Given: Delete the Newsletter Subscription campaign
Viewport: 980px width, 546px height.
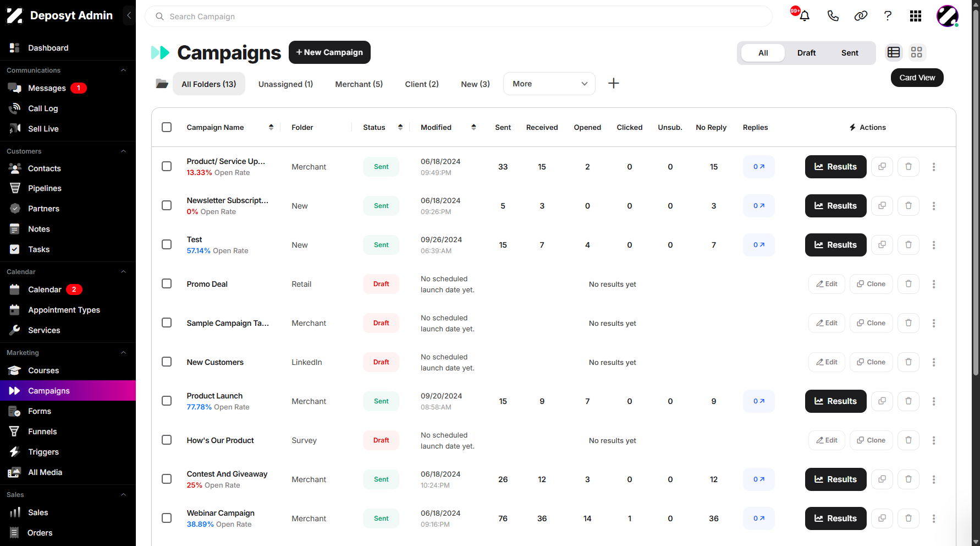Looking at the screenshot, I should tap(909, 206).
